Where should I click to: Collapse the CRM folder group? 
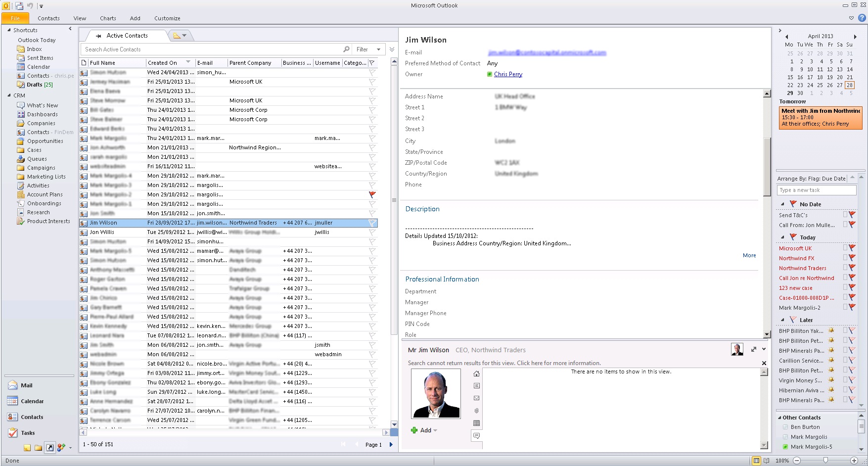[9, 95]
